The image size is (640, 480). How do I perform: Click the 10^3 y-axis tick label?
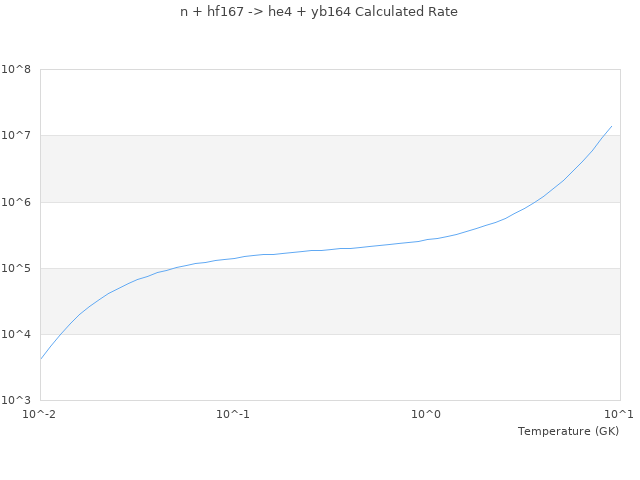coord(16,400)
